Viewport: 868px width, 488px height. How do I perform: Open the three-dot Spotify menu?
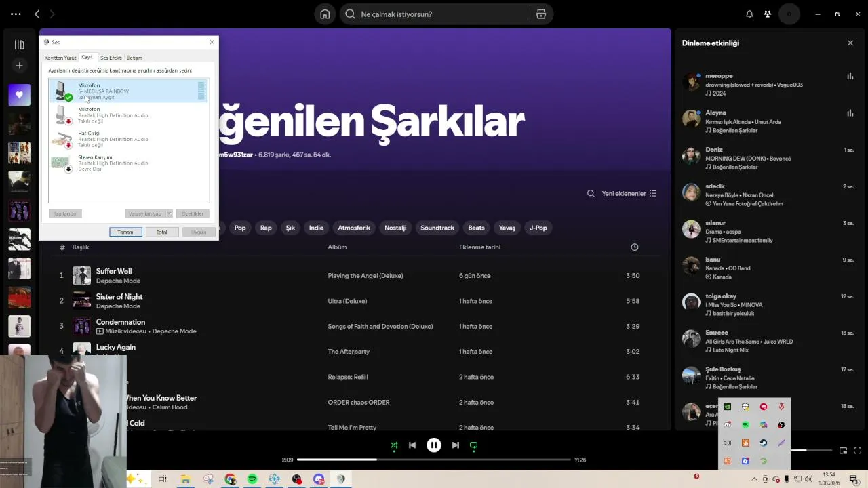pyautogui.click(x=16, y=14)
